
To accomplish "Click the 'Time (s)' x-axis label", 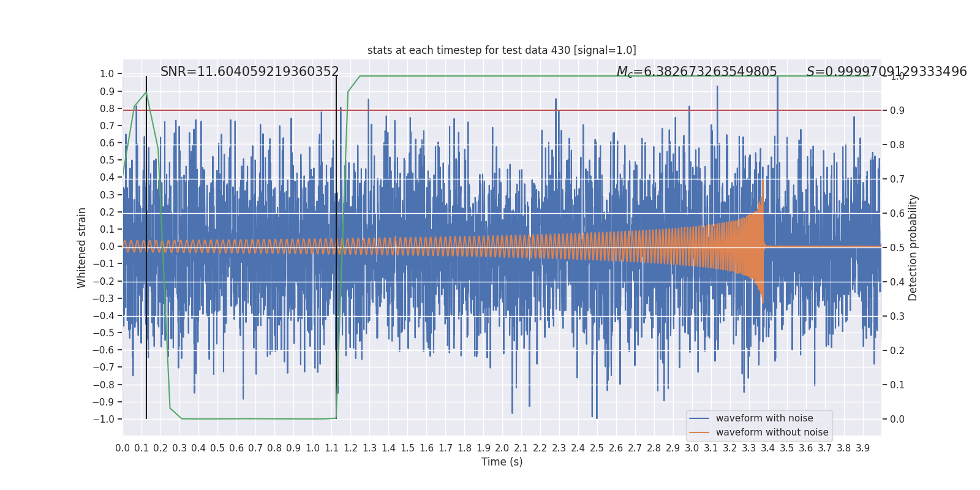I will point(502,462).
